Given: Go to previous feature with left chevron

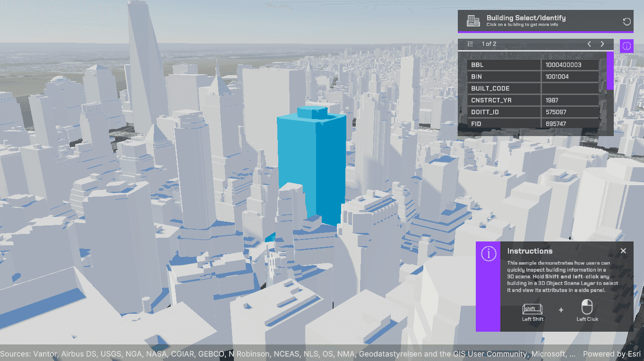Looking at the screenshot, I should [589, 44].
